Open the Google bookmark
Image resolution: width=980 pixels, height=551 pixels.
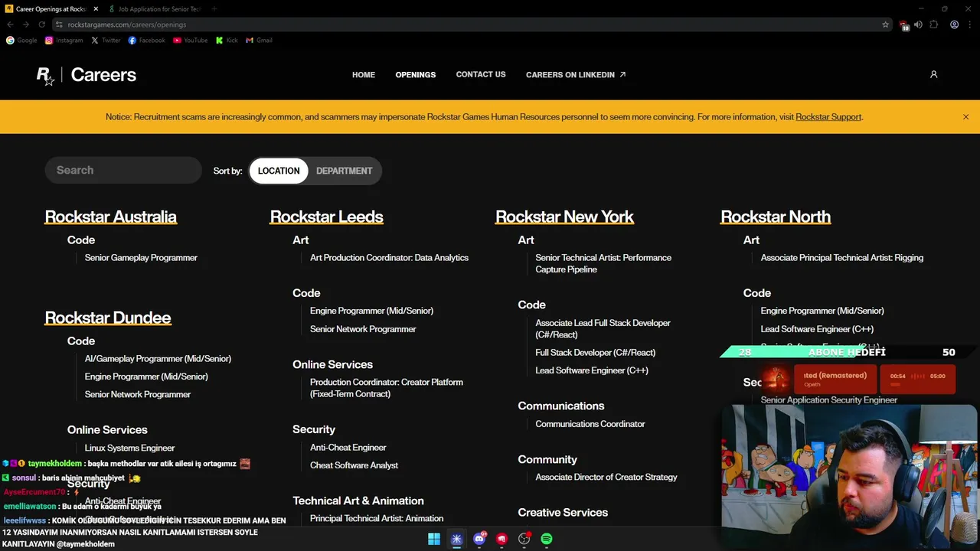21,41
